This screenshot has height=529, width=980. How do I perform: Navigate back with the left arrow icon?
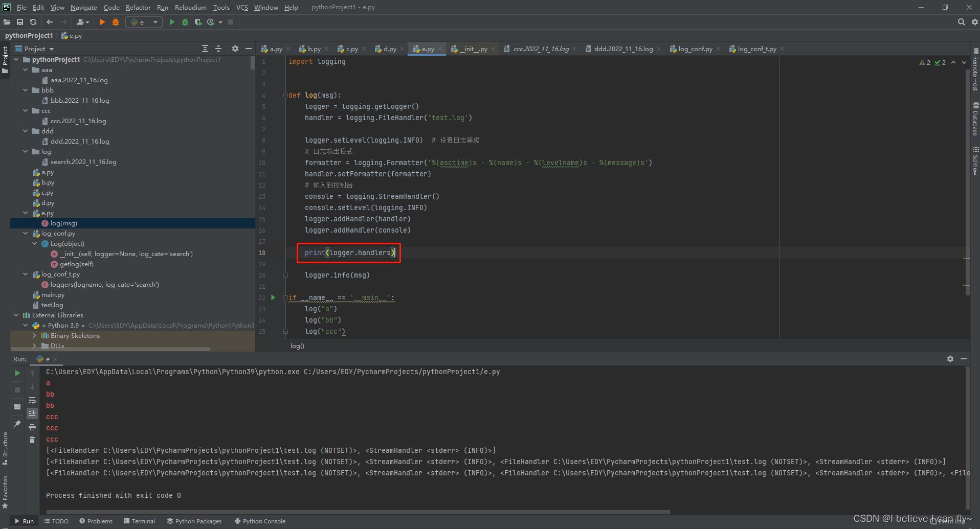coord(50,22)
